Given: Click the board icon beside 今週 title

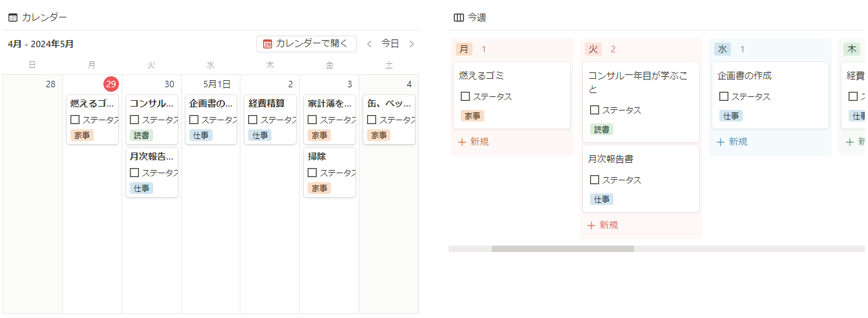Looking at the screenshot, I should 459,17.
